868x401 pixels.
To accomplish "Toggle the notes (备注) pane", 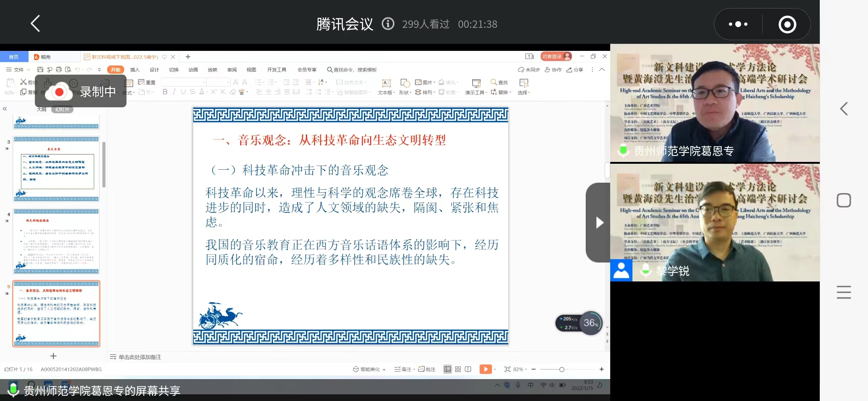I will 403,369.
